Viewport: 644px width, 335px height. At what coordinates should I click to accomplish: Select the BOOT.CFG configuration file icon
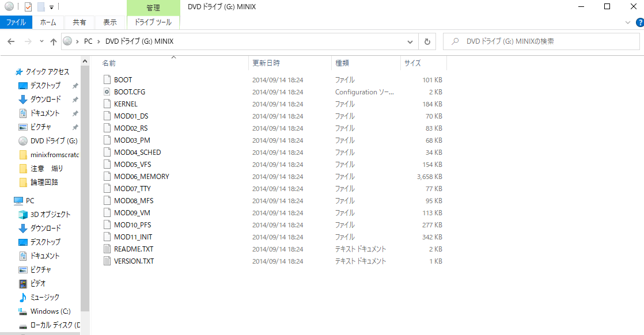(x=107, y=92)
